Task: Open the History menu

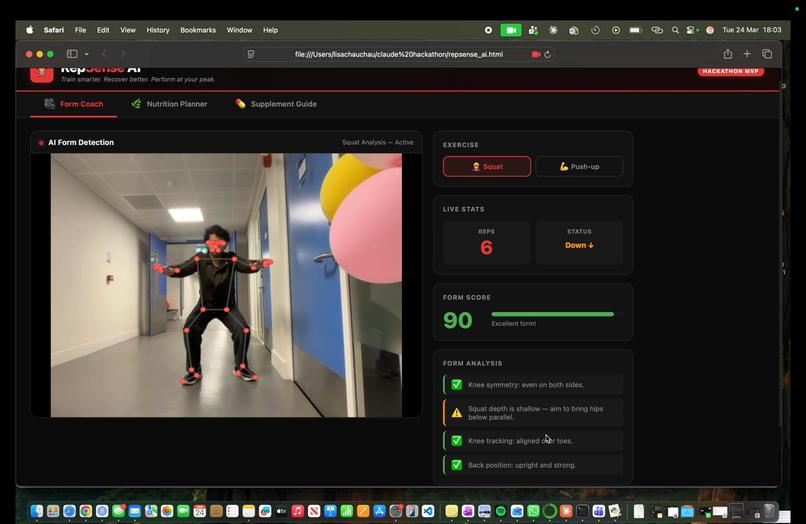Action: pos(157,30)
